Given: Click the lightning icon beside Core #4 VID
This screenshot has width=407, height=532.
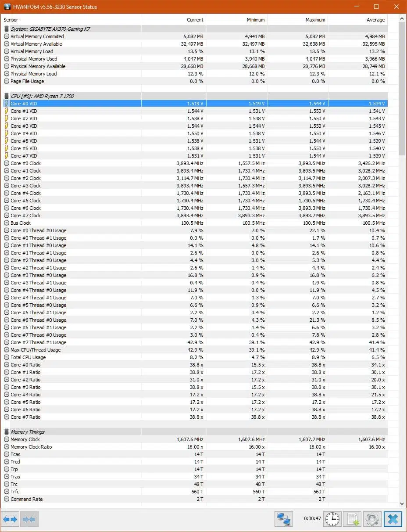Looking at the screenshot, I should click(6, 133).
